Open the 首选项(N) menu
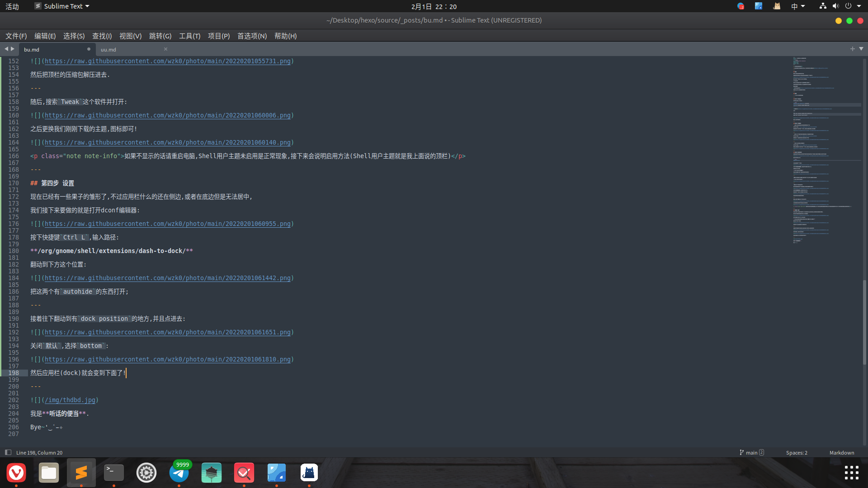This screenshot has height=488, width=868. tap(252, 36)
